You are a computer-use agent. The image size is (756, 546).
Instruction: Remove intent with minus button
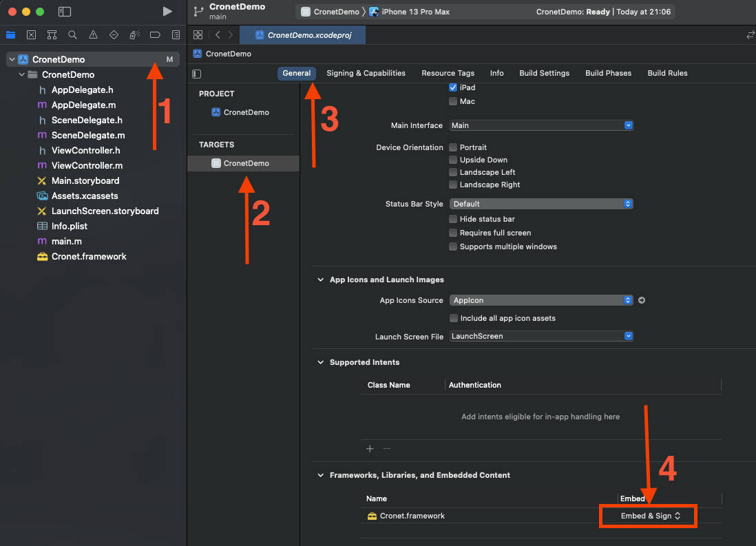click(x=387, y=448)
